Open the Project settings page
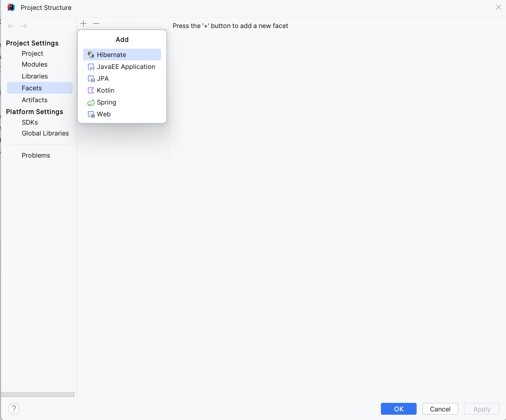The height and width of the screenshot is (420, 506). (32, 53)
